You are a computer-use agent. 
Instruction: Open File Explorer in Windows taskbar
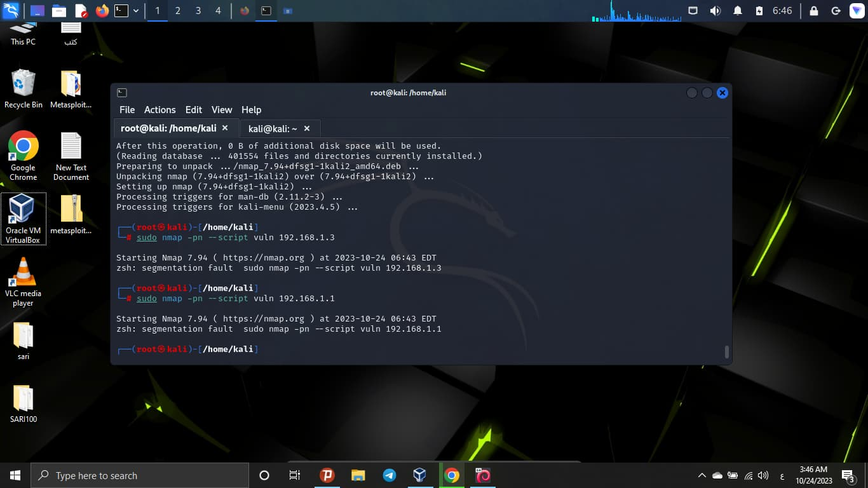358,475
